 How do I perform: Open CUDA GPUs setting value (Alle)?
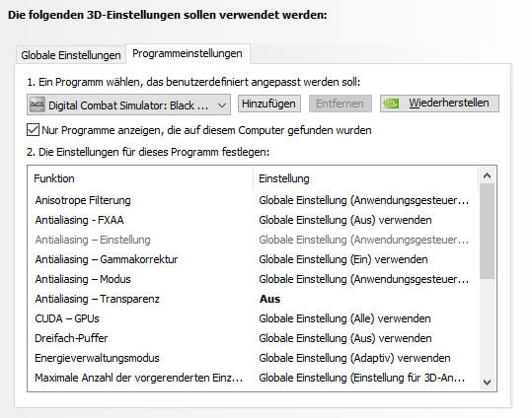[344, 318]
